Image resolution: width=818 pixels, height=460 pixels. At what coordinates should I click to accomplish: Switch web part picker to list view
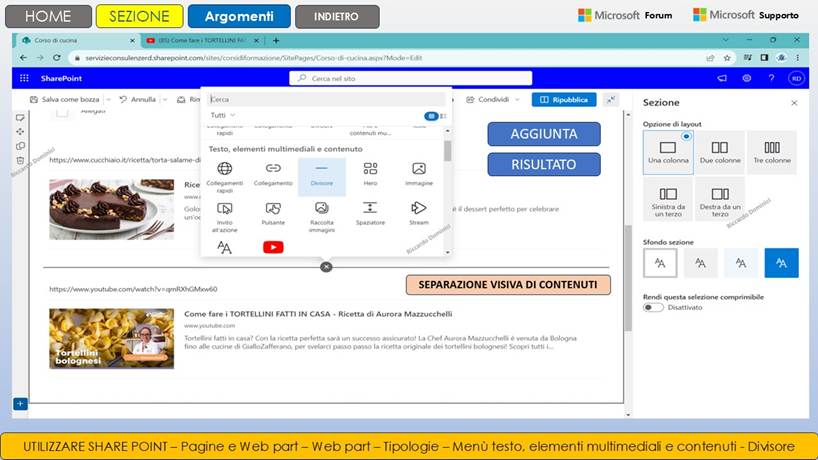[443, 116]
